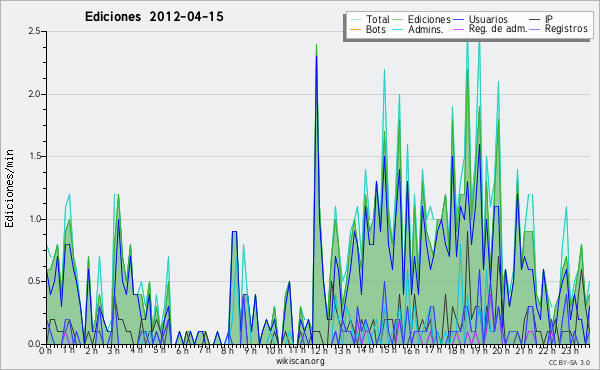Click the dark blue peak just after 8 h
Screen dimensions: 600x370
[235, 231]
